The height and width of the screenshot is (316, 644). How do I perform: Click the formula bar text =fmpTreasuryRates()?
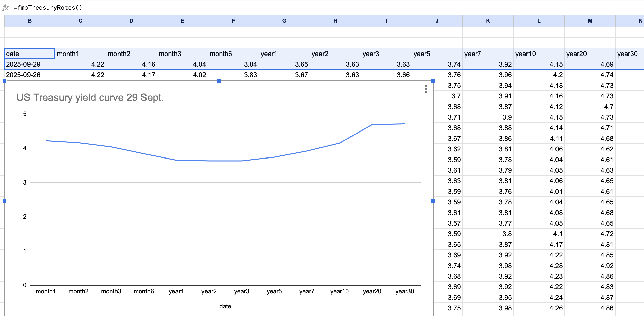click(x=48, y=8)
